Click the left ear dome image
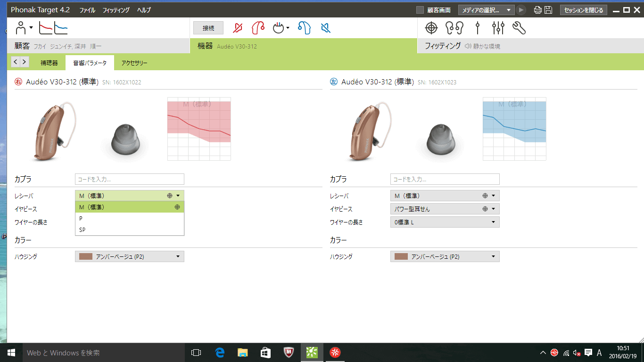The image size is (644, 362). point(442,140)
